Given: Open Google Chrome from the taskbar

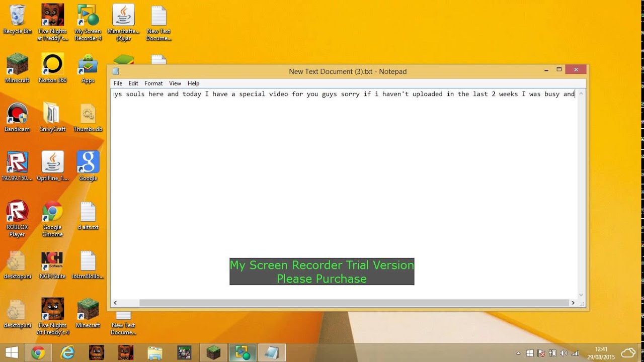Looking at the screenshot, I should coord(38,353).
